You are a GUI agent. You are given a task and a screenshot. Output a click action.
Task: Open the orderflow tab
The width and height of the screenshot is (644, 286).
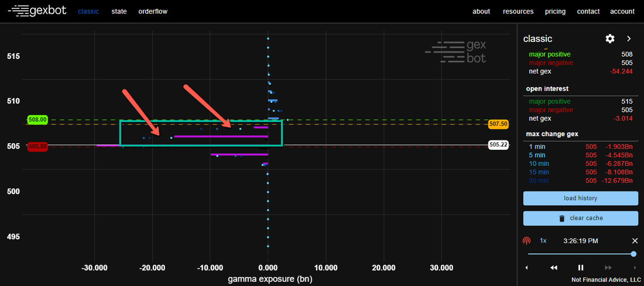click(153, 11)
